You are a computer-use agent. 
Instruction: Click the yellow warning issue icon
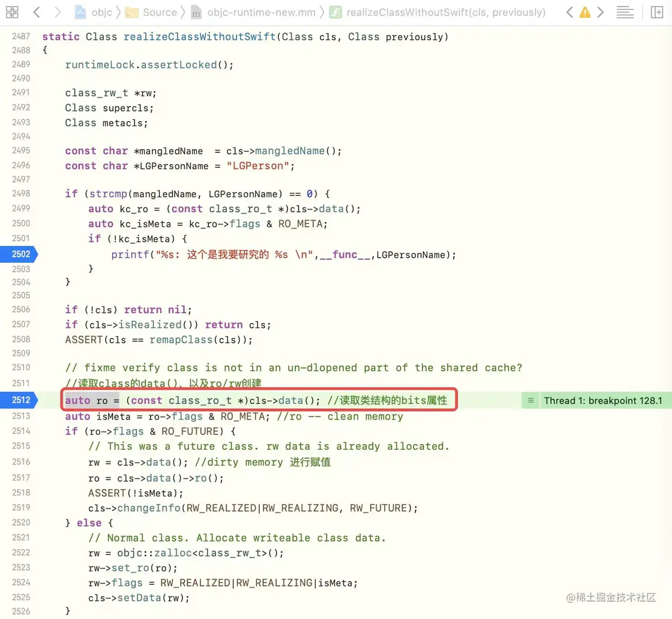[x=585, y=12]
